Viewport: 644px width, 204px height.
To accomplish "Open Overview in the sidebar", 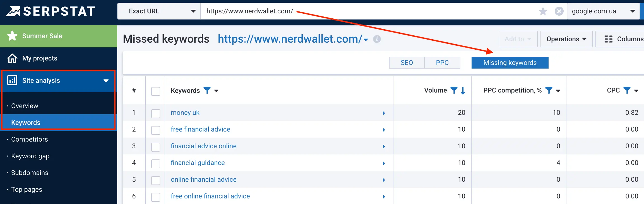I will (x=25, y=106).
